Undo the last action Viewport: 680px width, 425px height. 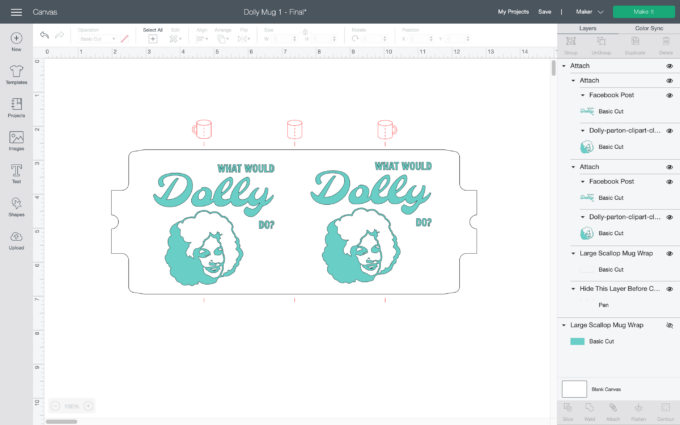(44, 35)
